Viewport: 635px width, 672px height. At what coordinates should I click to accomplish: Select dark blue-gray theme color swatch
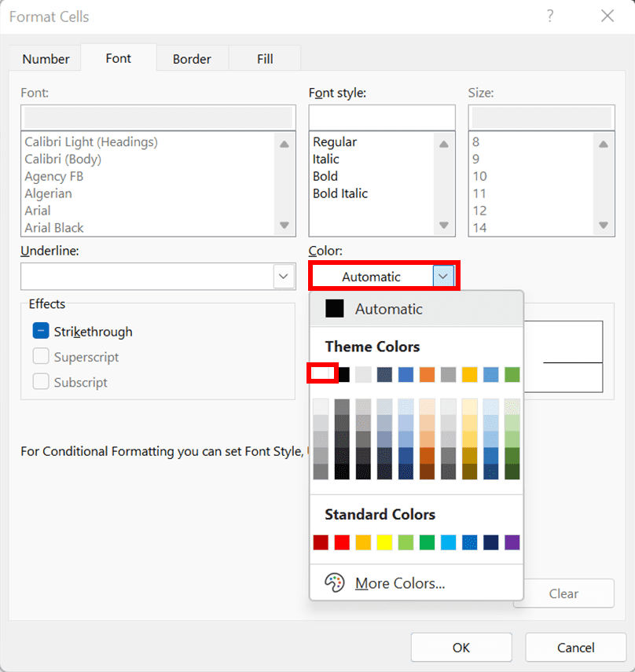pos(384,375)
